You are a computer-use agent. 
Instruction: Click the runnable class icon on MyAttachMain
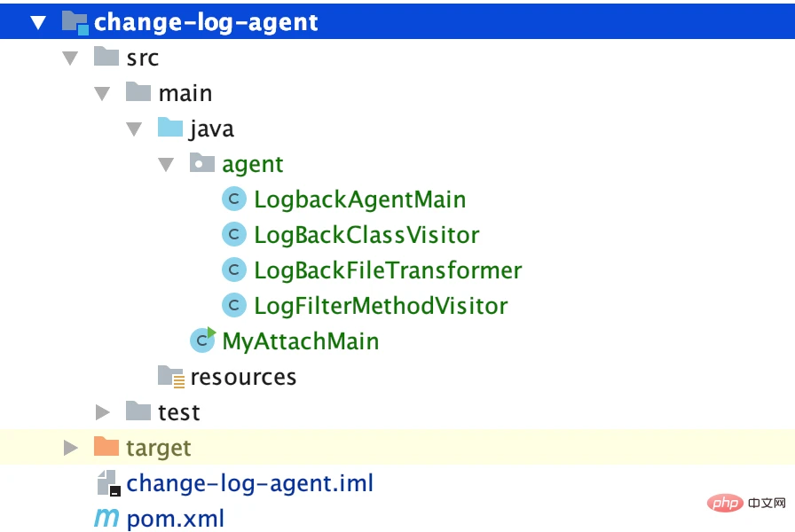(202, 340)
